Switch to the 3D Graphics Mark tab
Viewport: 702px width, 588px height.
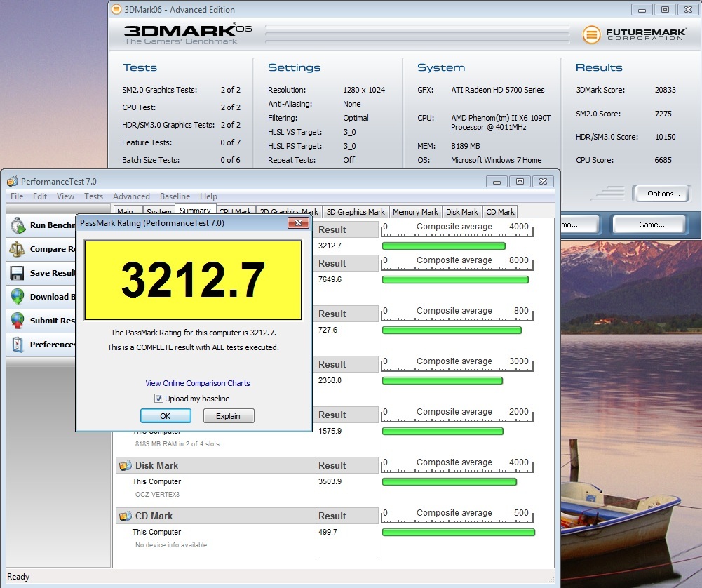coord(356,212)
